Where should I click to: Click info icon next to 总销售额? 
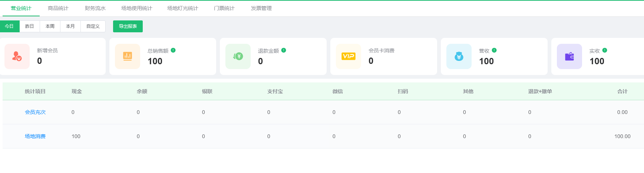click(173, 50)
